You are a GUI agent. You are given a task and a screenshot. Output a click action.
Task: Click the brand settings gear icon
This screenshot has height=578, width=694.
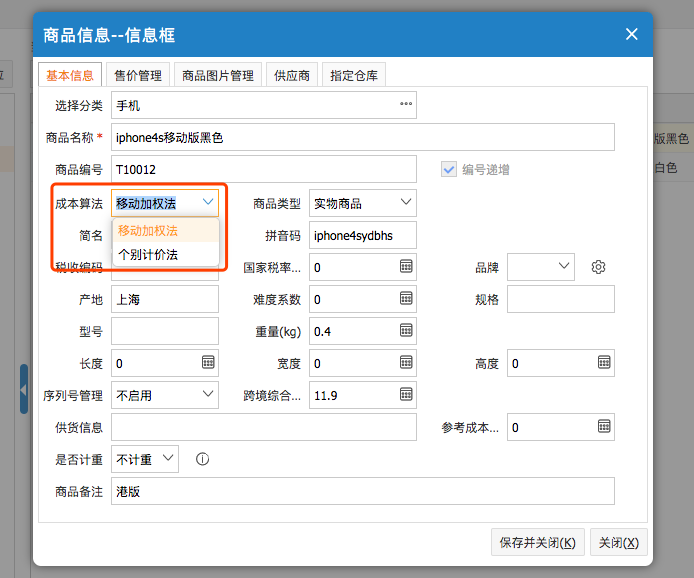point(599,267)
